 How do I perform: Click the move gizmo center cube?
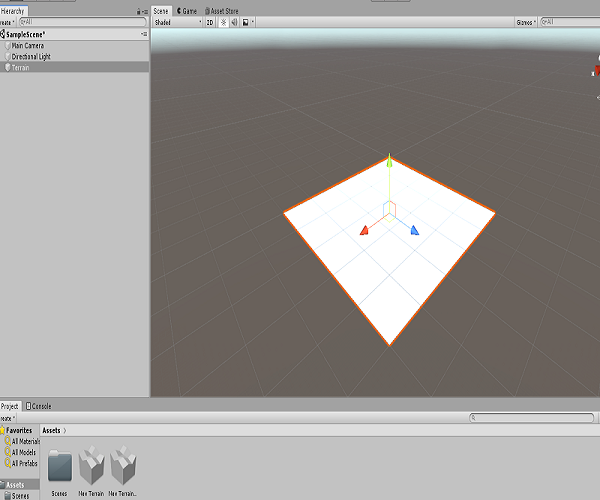coord(389,211)
